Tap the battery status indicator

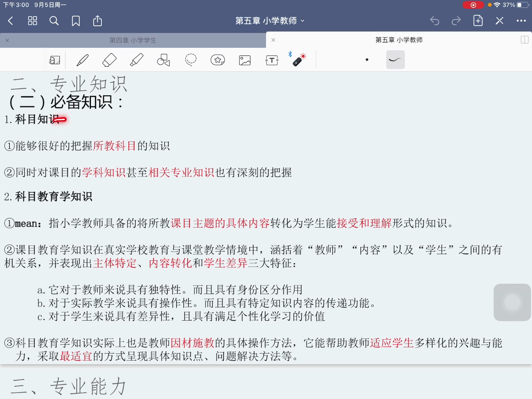523,5
